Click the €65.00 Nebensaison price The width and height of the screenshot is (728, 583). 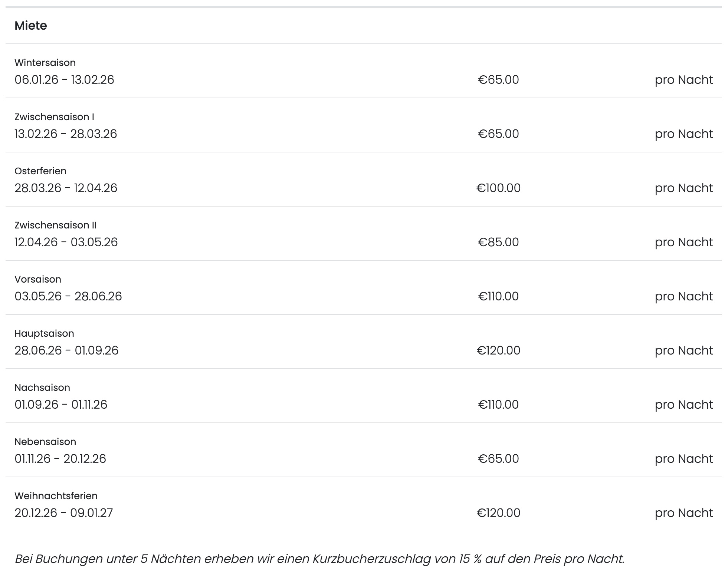[498, 459]
